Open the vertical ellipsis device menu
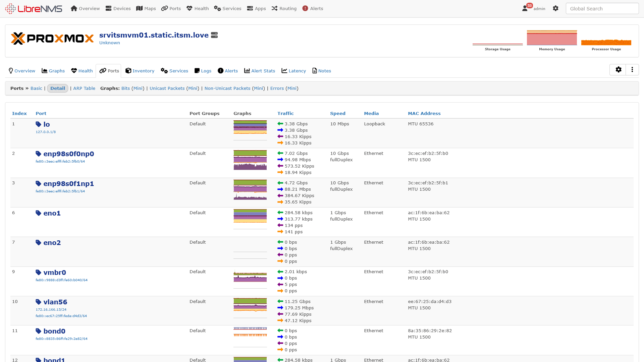 (632, 70)
